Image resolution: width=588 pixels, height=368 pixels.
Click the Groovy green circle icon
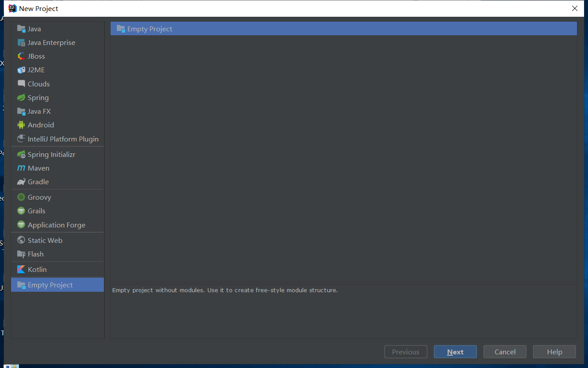tap(21, 197)
